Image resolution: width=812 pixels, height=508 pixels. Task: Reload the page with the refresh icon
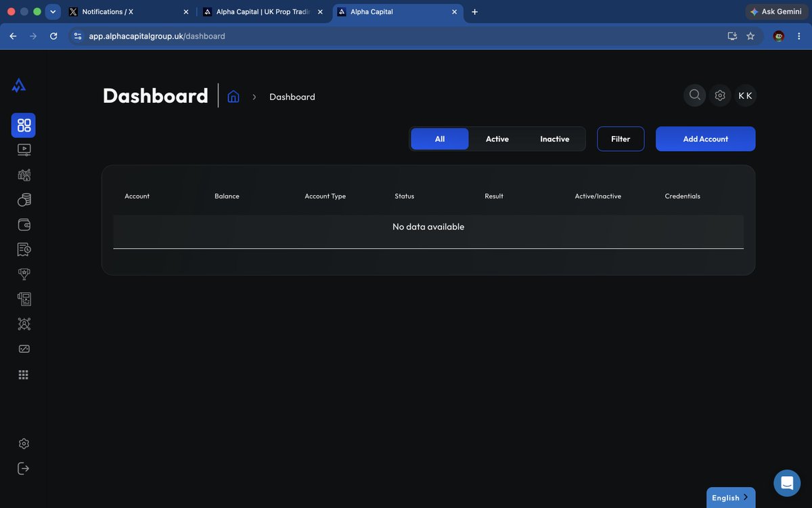pos(53,36)
